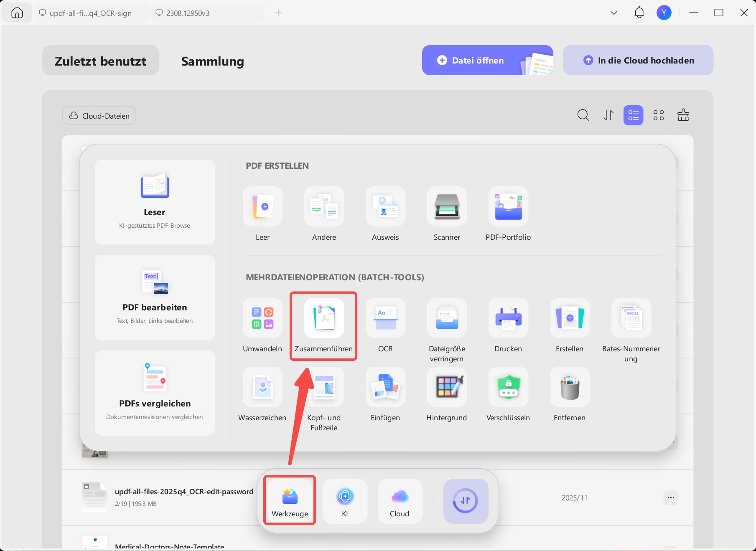The image size is (756, 551).
Task: Open more options for updf-all-files-2025q4 file
Action: click(x=671, y=498)
